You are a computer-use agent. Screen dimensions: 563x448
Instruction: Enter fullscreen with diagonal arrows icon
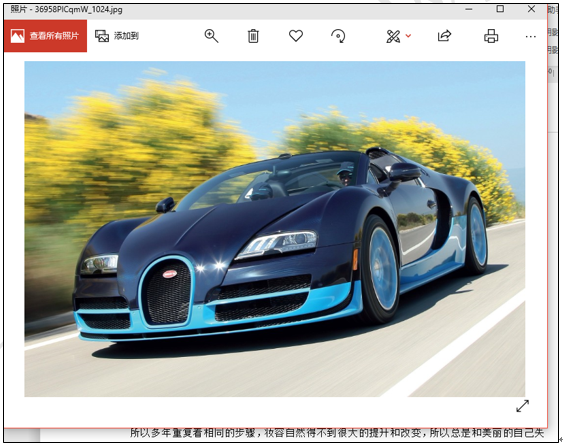coord(522,406)
